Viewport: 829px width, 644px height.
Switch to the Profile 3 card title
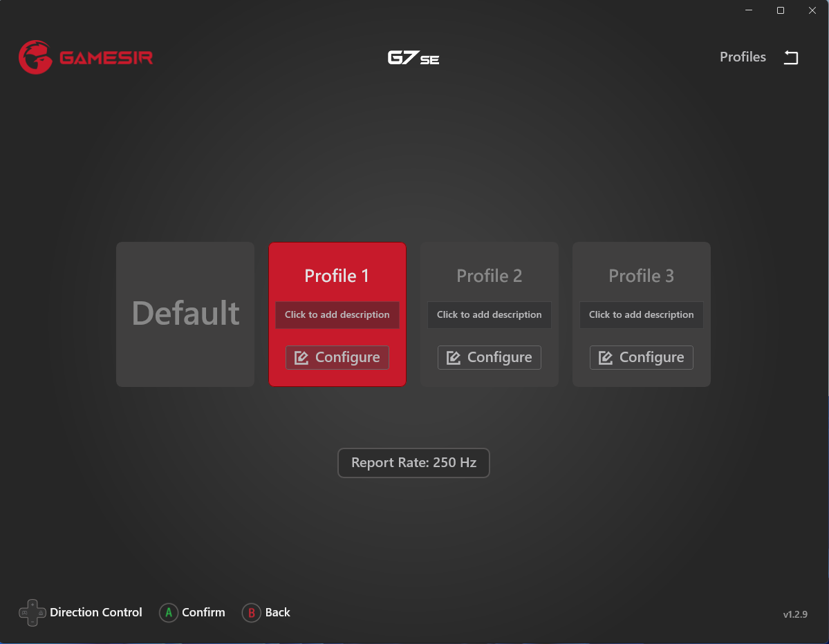pos(642,276)
